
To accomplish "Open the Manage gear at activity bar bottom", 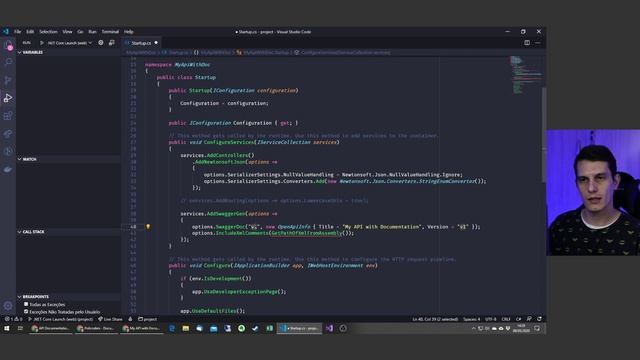I will pyautogui.click(x=8, y=306).
